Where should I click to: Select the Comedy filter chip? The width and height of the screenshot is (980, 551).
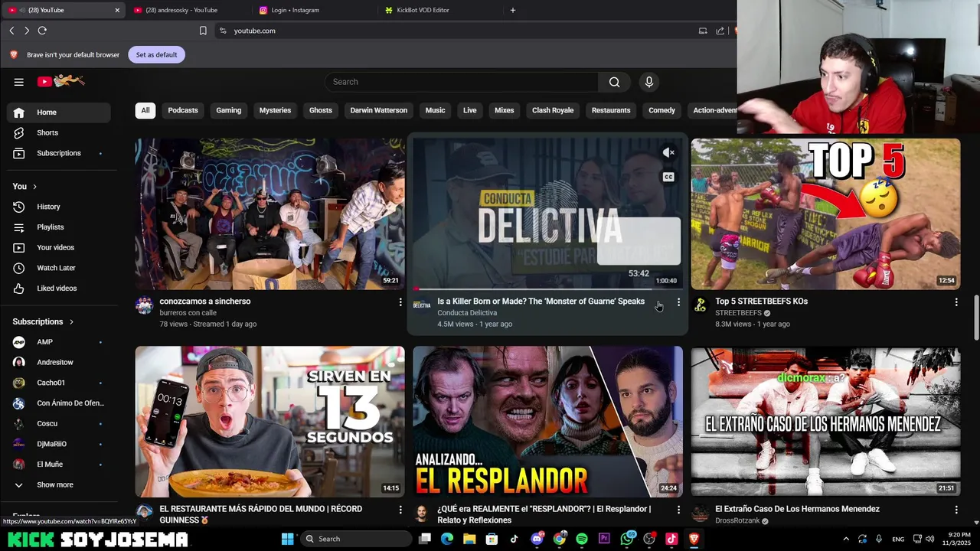click(x=661, y=110)
